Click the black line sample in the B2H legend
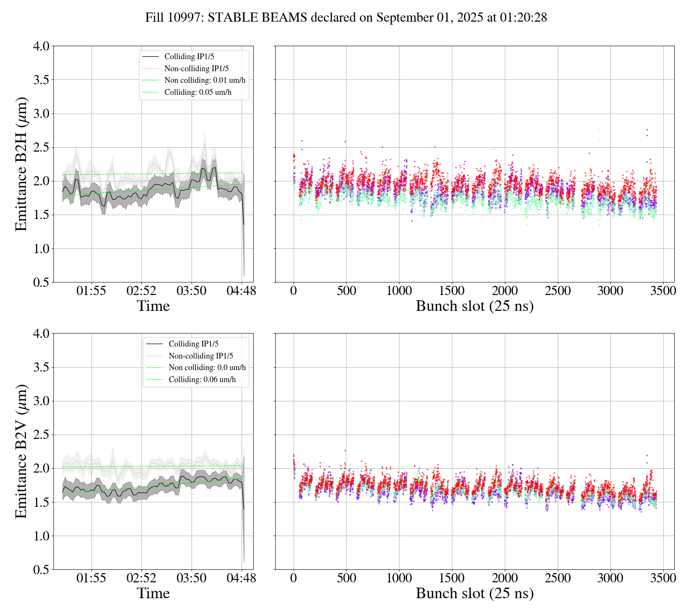 pyautogui.click(x=151, y=57)
